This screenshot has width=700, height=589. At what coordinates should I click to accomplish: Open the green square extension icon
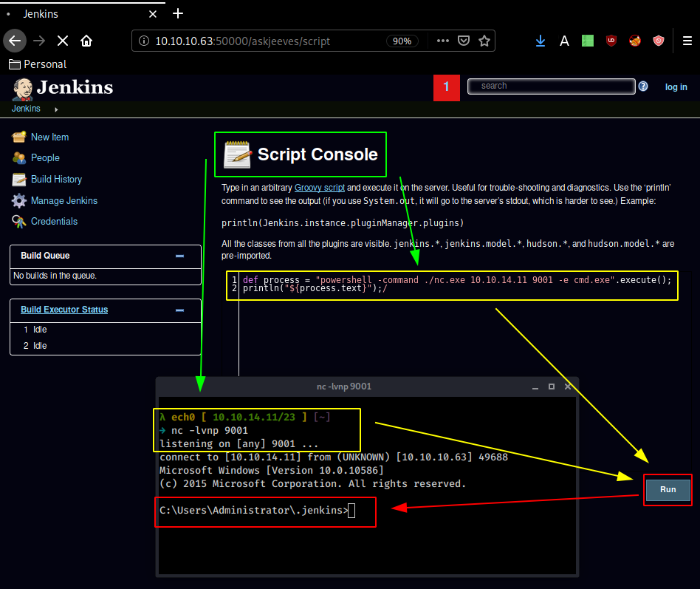click(x=588, y=41)
